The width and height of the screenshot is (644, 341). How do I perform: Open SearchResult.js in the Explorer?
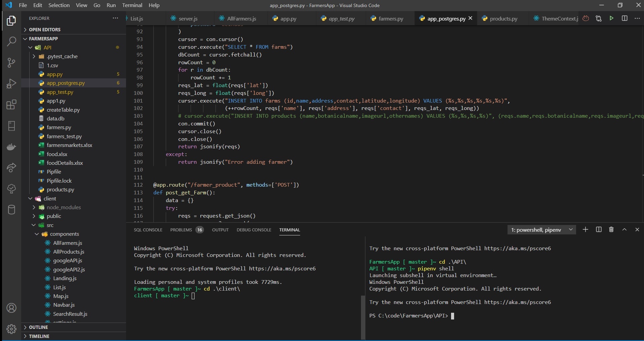[74, 314]
